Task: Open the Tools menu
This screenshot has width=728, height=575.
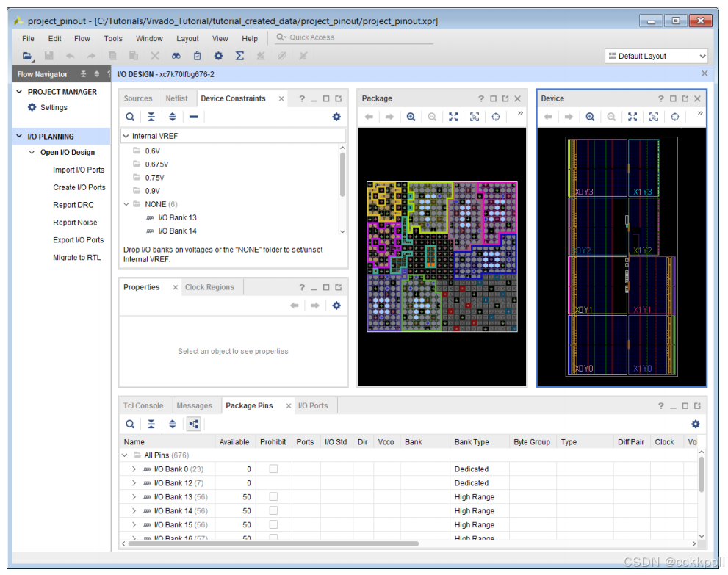Action: [x=113, y=38]
